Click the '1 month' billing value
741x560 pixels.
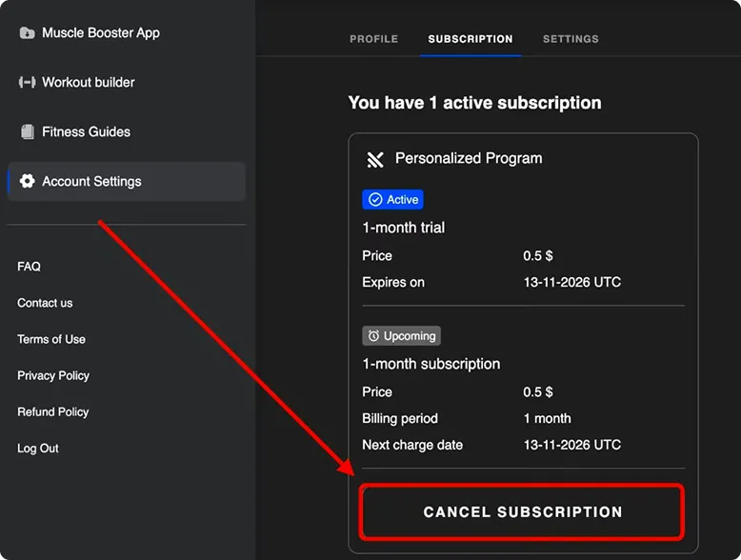click(x=547, y=419)
